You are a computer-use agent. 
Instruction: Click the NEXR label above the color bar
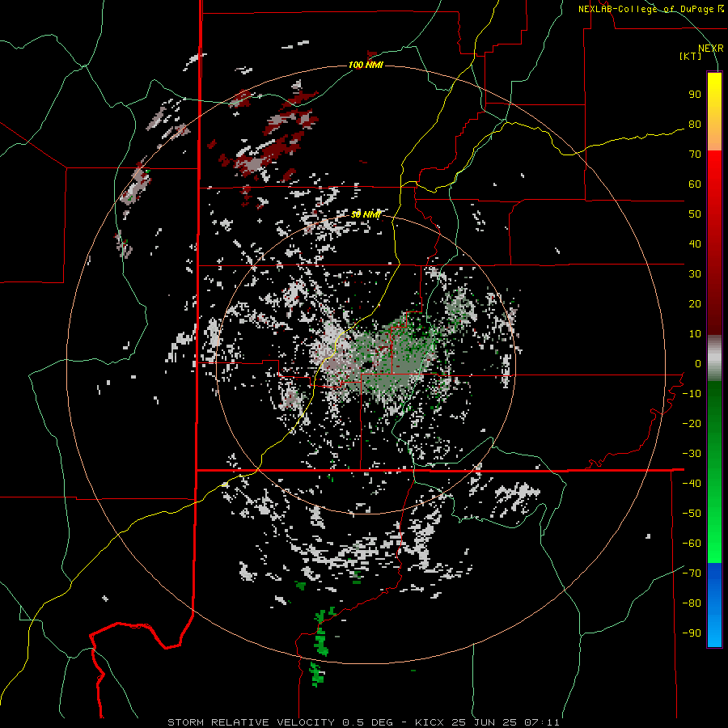[711, 49]
